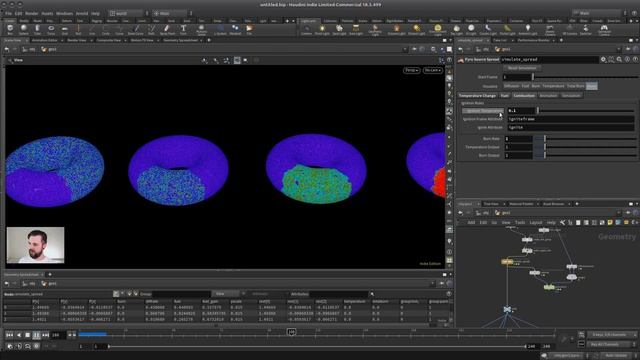Click the Sky Light shelf tool
Screen dimensions: 640x360
tap(456, 29)
